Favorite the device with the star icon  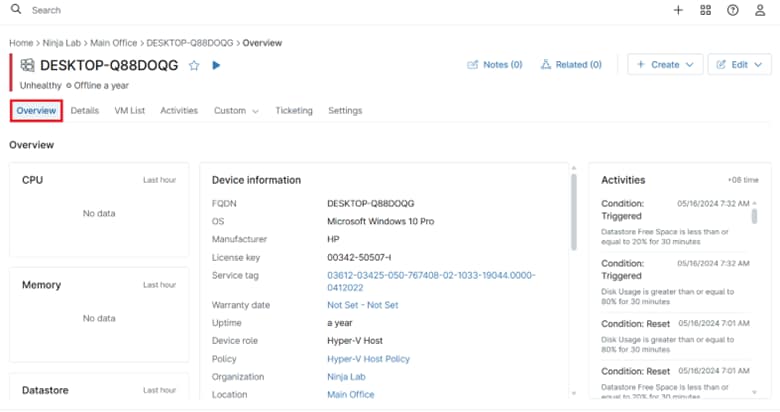click(194, 65)
